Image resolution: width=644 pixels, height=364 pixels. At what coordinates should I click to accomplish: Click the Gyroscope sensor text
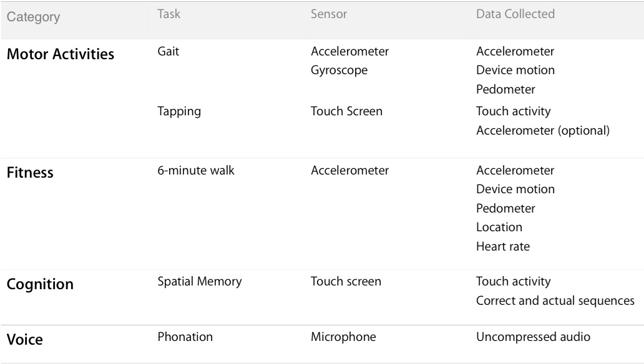(x=339, y=70)
